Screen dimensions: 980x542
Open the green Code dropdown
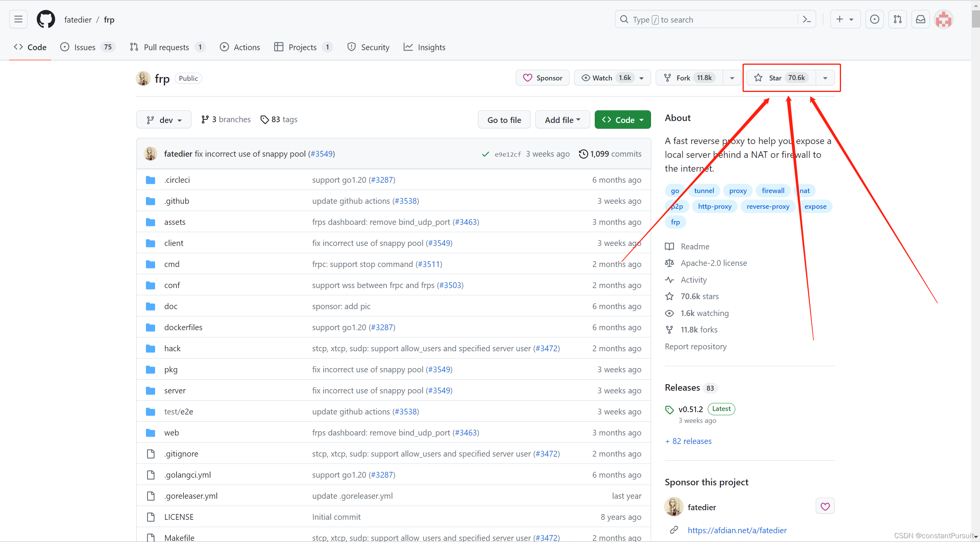coord(622,120)
